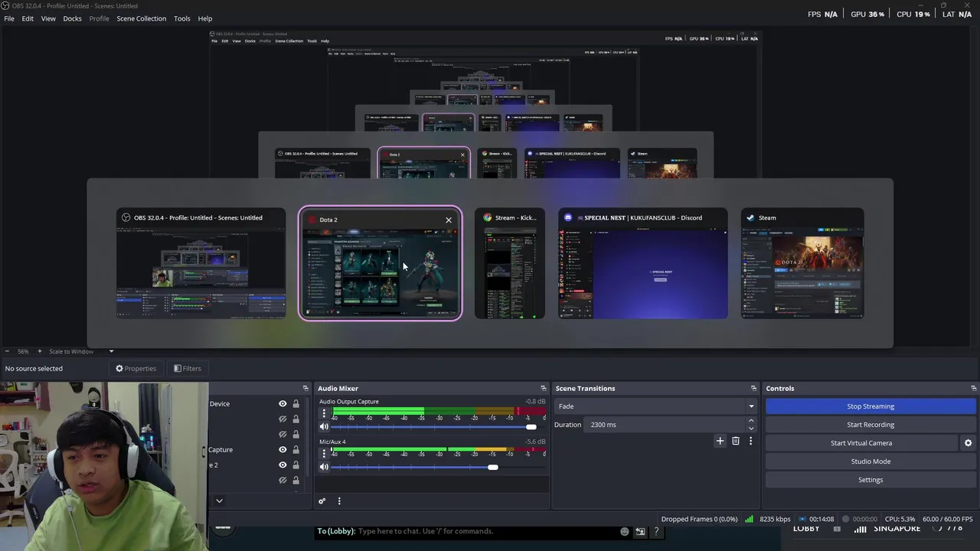This screenshot has height=551, width=980.
Task: Open virtual camera settings gear
Action: click(x=968, y=443)
